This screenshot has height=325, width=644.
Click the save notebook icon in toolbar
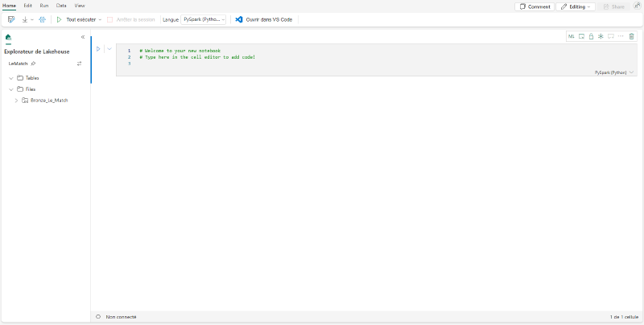[11, 19]
